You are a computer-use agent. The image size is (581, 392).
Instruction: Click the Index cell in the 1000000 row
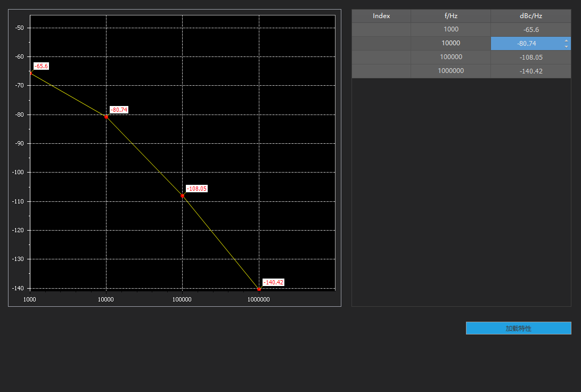381,71
